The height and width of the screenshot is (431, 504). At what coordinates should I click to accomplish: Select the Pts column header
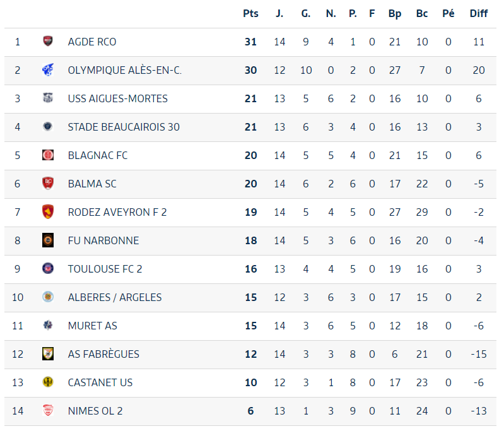point(250,13)
